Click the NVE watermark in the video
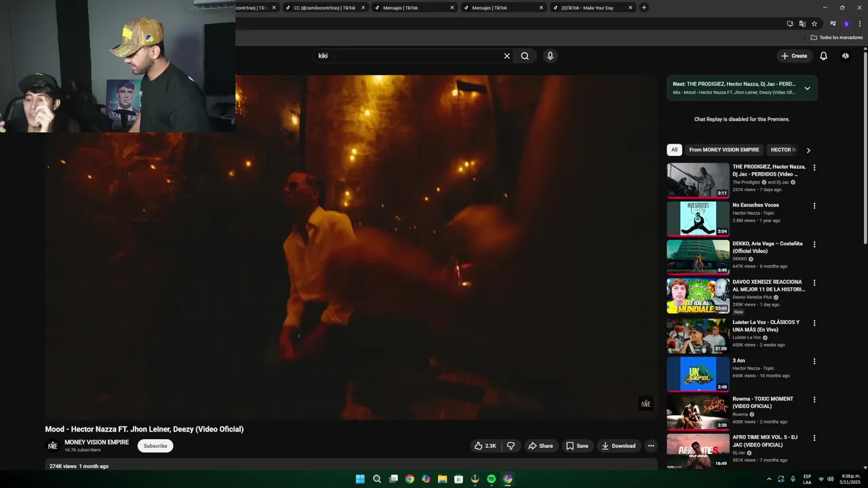Screen dimensions: 868x488 tap(646, 403)
